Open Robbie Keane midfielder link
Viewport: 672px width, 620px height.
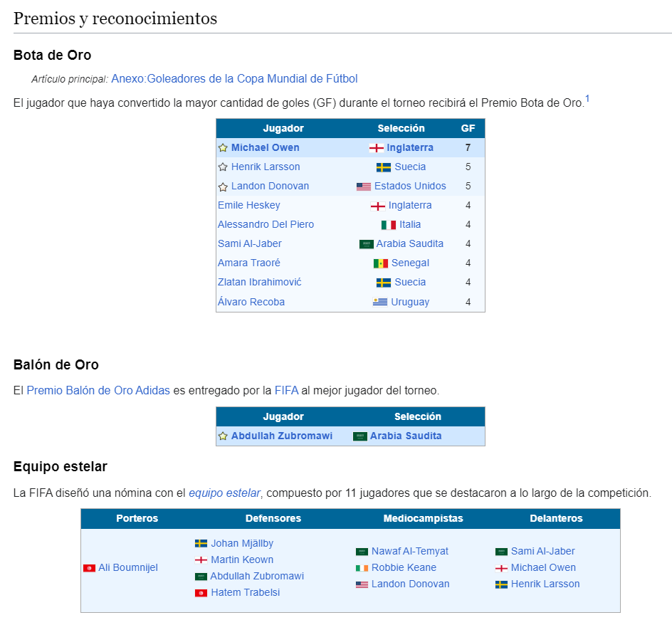(x=404, y=567)
